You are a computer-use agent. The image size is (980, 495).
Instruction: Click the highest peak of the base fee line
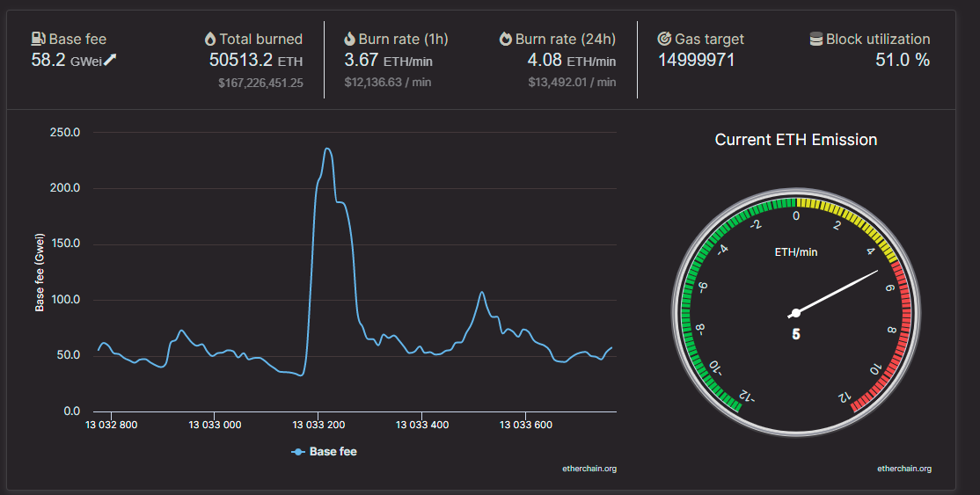coord(327,149)
